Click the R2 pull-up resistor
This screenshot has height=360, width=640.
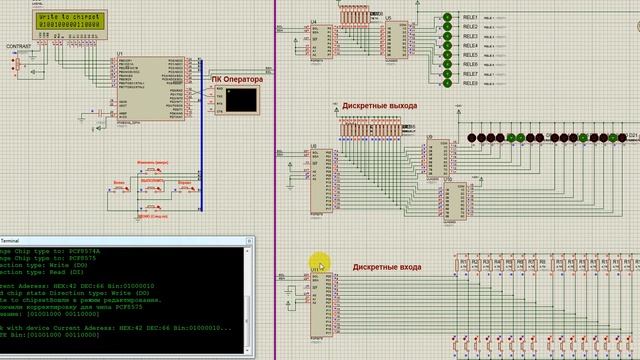click(469, 264)
